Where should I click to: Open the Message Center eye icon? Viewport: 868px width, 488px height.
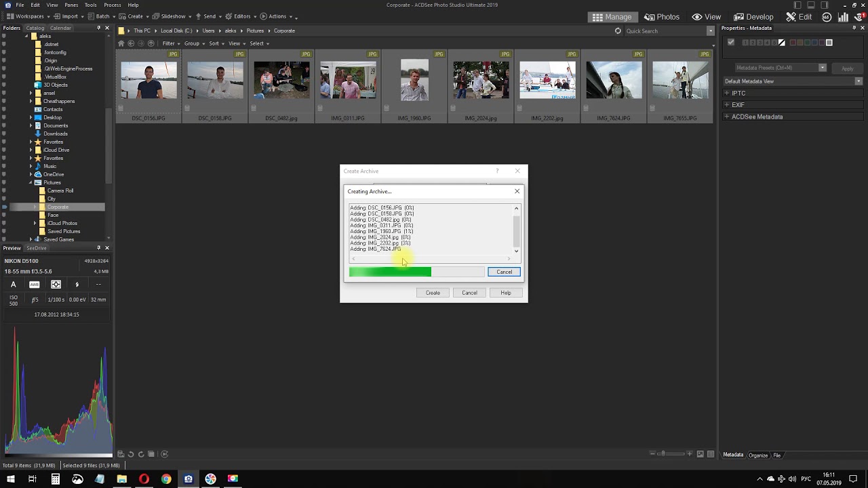pyautogui.click(x=860, y=17)
